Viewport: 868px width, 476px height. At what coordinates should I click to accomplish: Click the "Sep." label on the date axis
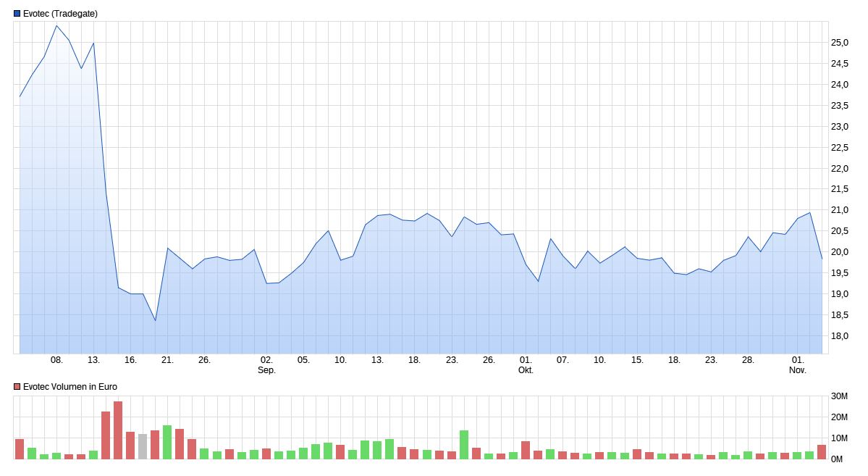(266, 371)
